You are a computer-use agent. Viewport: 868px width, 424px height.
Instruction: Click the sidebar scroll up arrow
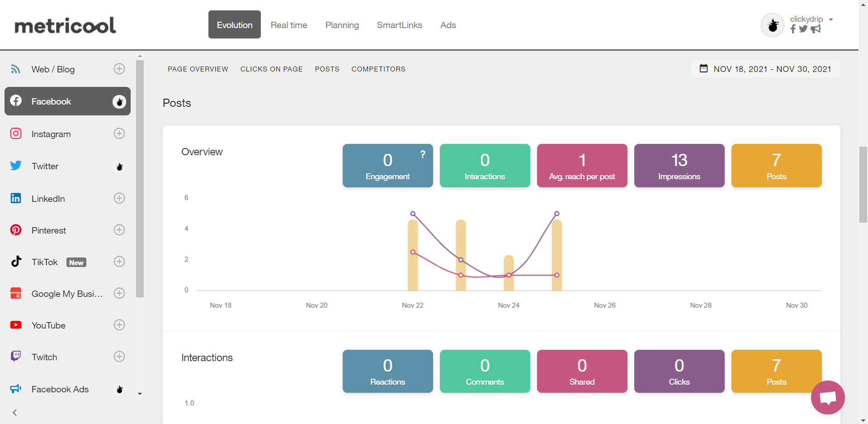140,56
